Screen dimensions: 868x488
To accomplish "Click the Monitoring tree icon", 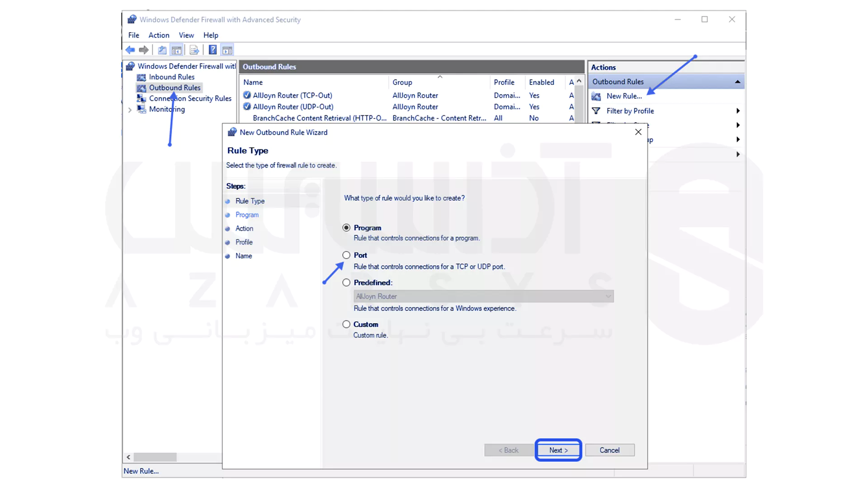I will (x=142, y=109).
